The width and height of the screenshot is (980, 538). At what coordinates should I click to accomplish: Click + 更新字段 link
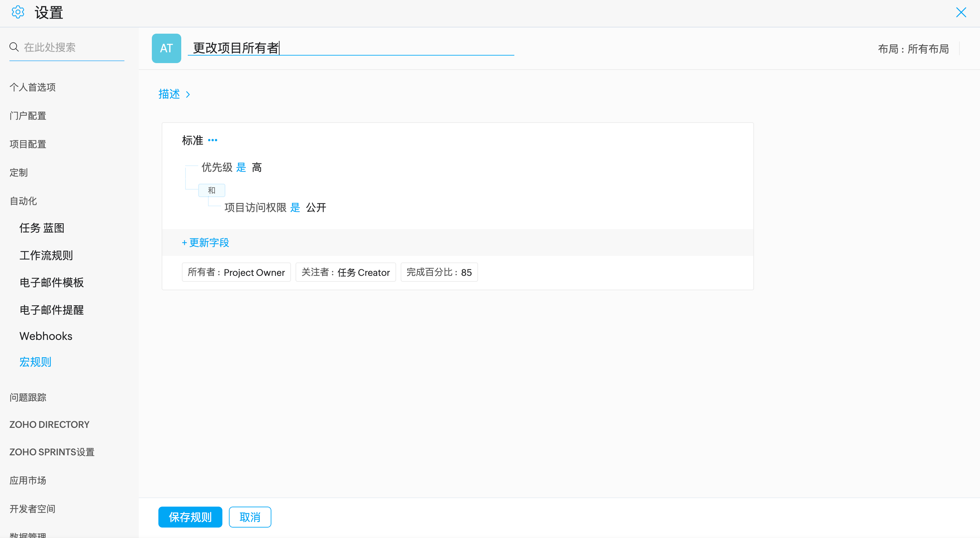point(205,243)
